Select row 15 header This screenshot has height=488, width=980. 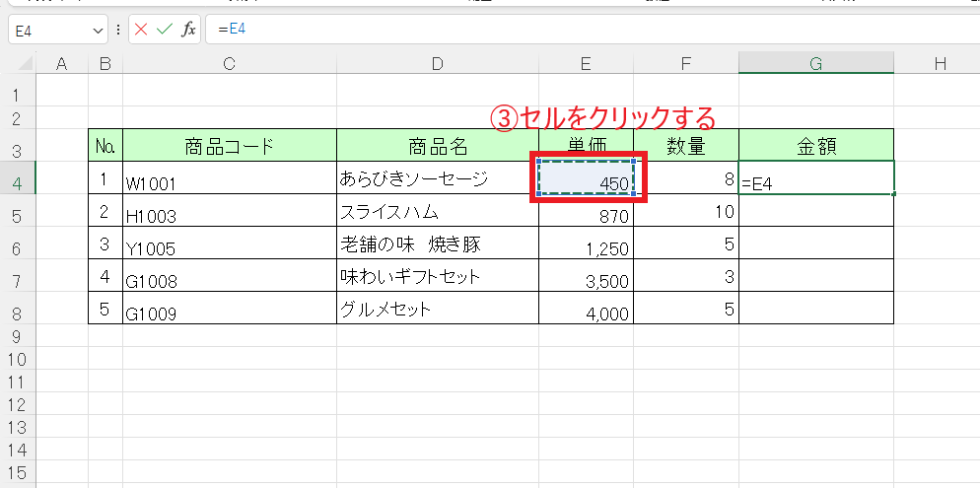pos(18,472)
